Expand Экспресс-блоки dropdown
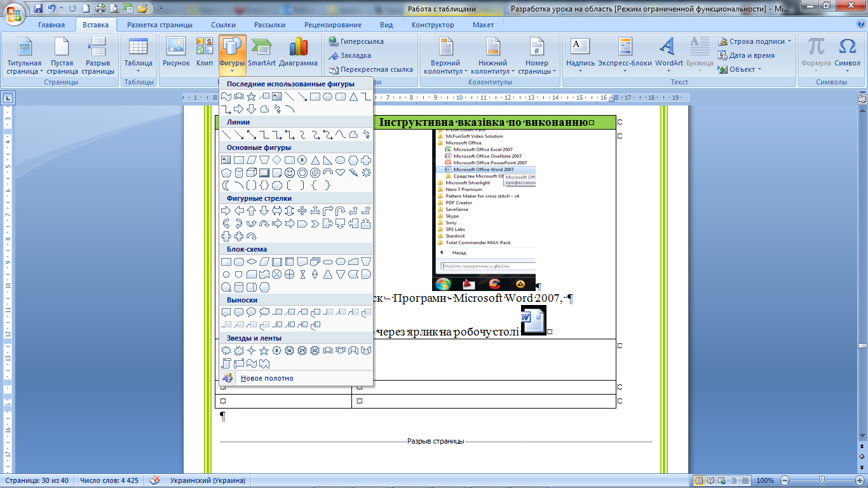 (x=625, y=55)
